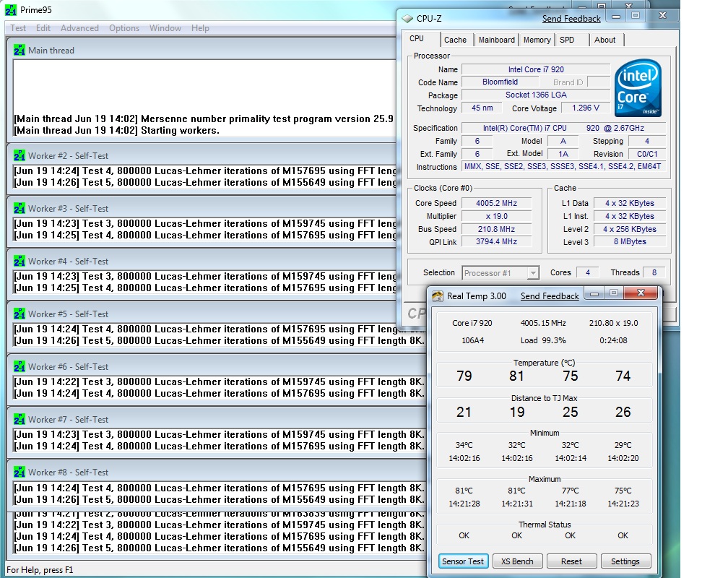The image size is (728, 578).
Task: Open Real Temp Settings
Action: pyautogui.click(x=625, y=561)
